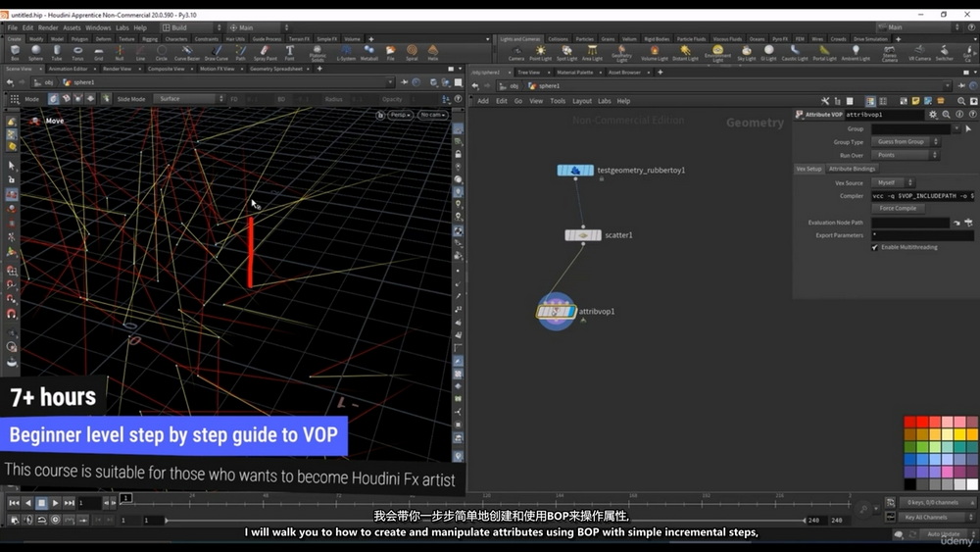The width and height of the screenshot is (980, 552).
Task: Click obj in the scene view path
Action: tap(49, 82)
